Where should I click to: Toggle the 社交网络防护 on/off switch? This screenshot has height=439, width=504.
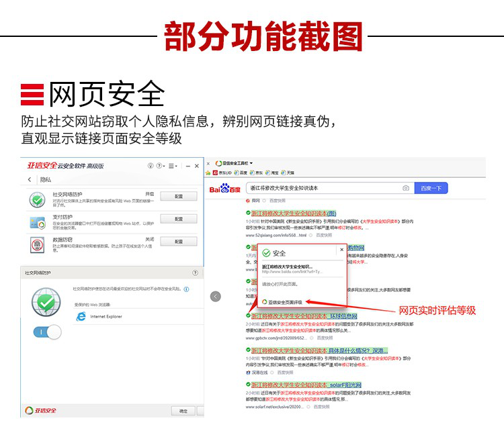point(47,332)
